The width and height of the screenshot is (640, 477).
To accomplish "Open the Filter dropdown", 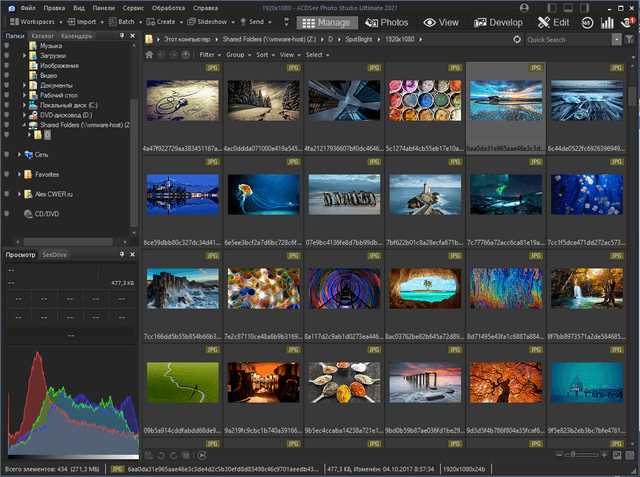I will 207,55.
